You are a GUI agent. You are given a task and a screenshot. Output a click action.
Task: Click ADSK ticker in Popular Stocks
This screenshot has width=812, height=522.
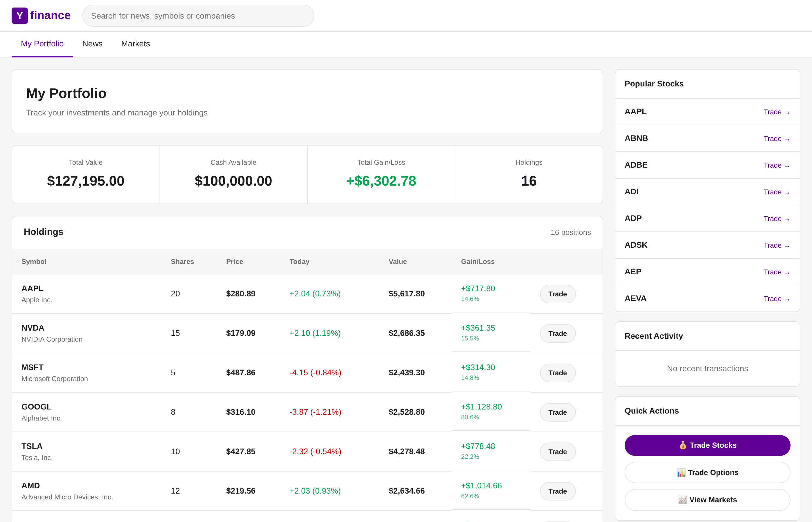(x=636, y=245)
